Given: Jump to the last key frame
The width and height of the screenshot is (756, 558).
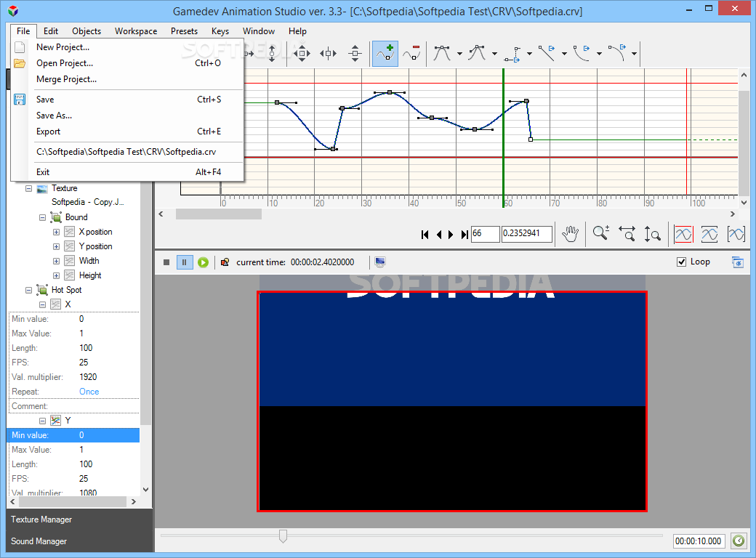Looking at the screenshot, I should [465, 235].
